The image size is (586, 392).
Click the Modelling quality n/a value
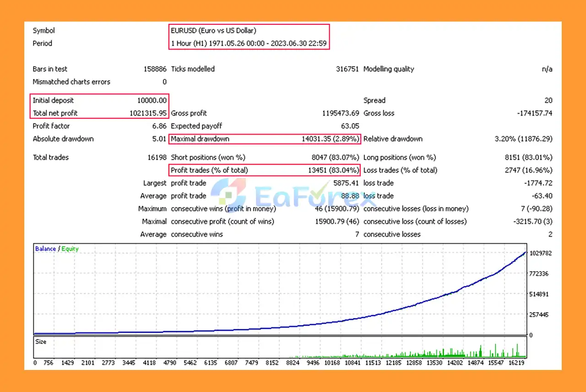547,69
